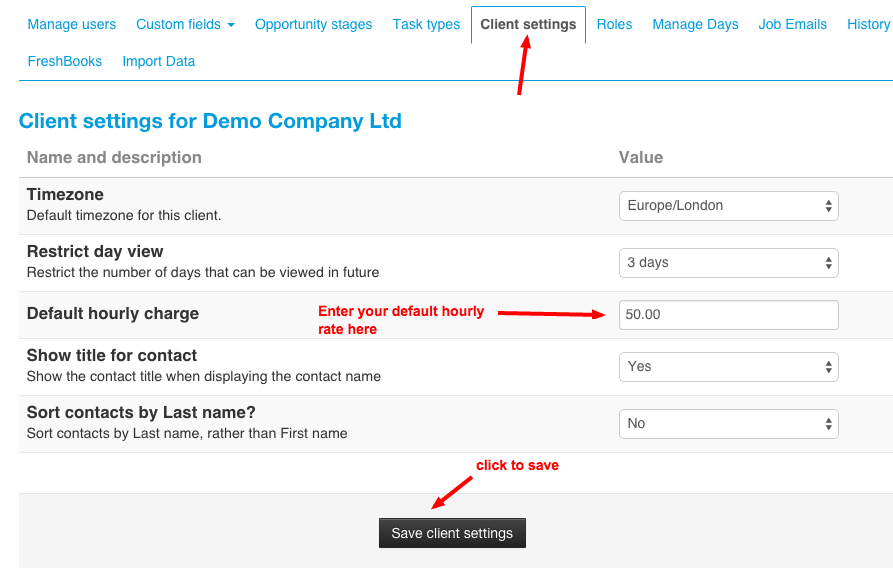Click the Value column header
This screenshot has height=568, width=893.
point(641,157)
